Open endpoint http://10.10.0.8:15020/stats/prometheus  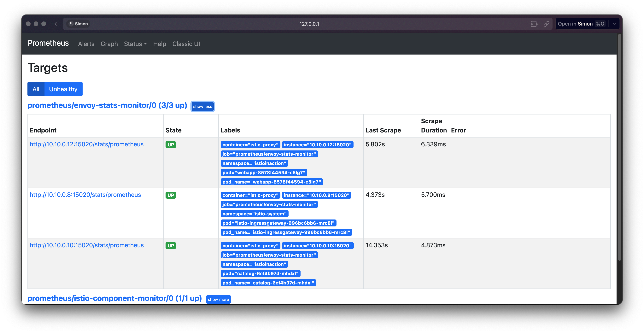point(85,195)
